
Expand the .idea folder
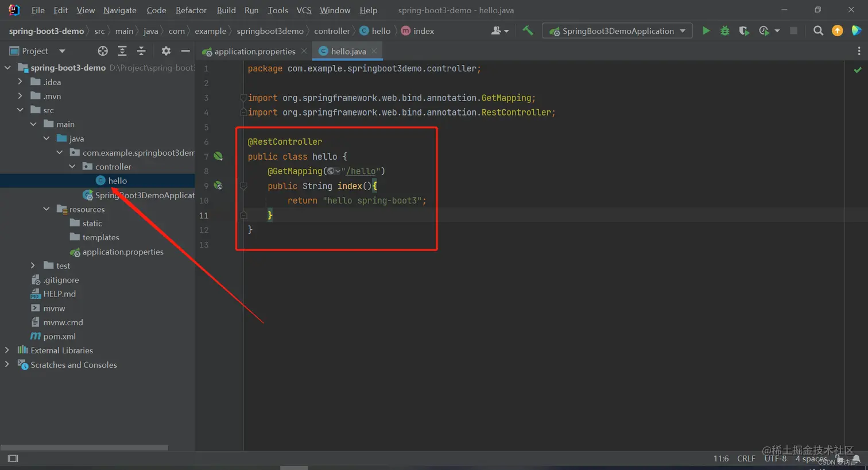(x=21, y=82)
